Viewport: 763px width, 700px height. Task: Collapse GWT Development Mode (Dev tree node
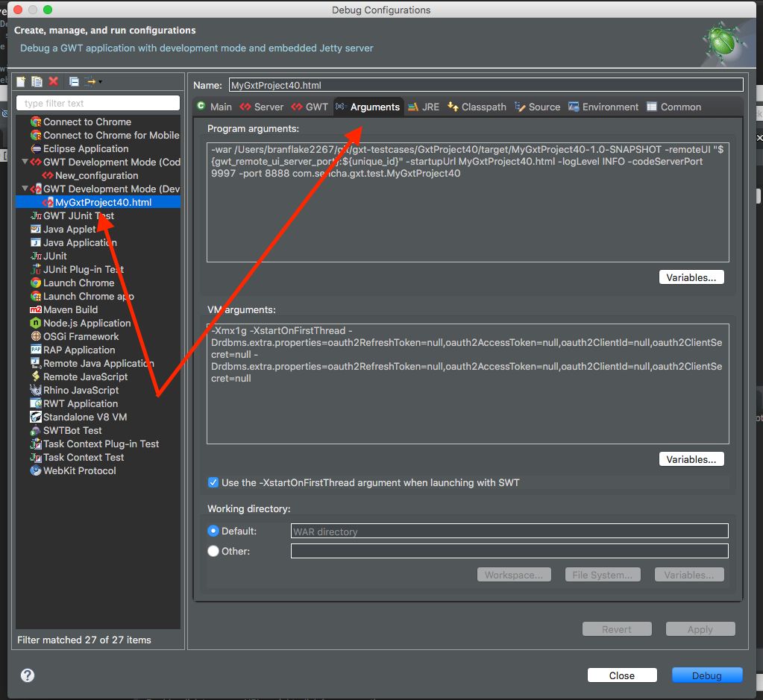tap(25, 189)
